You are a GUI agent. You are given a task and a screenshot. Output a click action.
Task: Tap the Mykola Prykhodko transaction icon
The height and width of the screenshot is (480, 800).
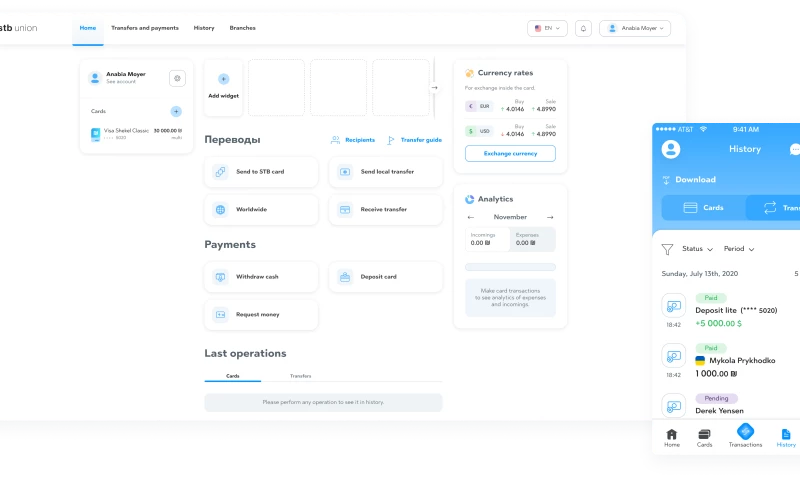tap(673, 356)
